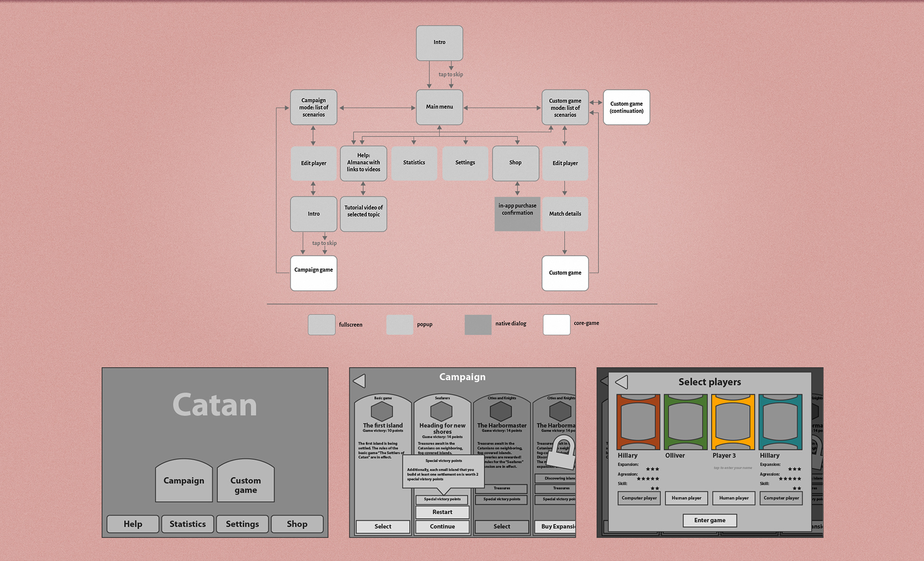Expand Special victory points under Heading for new shores
This screenshot has height=561, width=924.
tap(442, 499)
